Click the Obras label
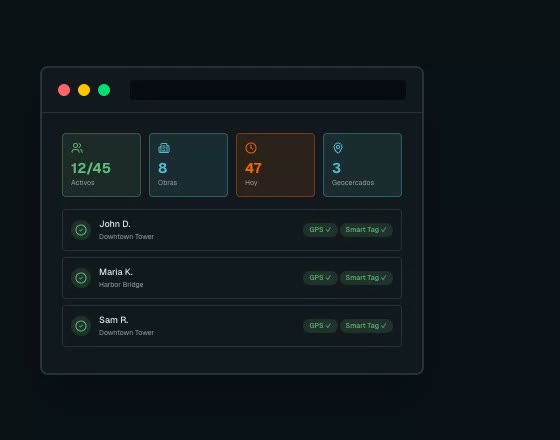 [x=167, y=182]
